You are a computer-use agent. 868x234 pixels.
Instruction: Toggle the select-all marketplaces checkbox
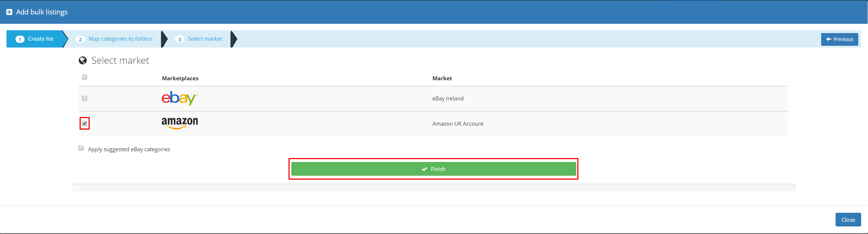(85, 77)
